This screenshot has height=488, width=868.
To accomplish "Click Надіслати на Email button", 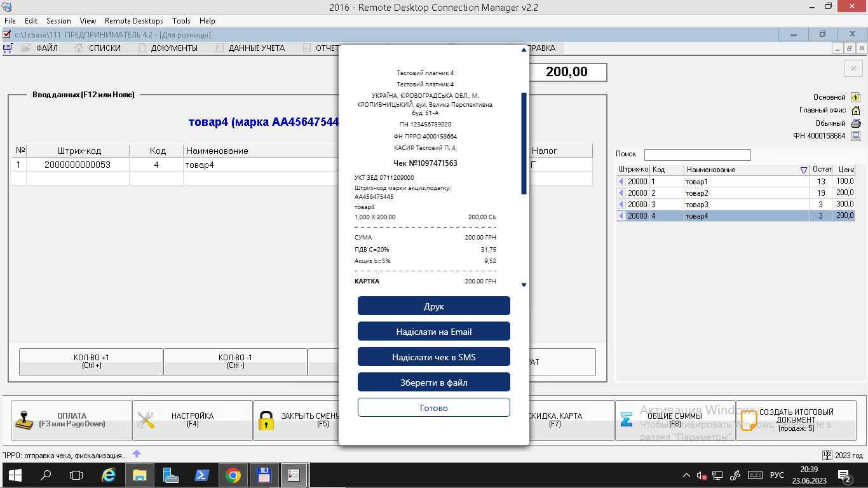I will [434, 332].
